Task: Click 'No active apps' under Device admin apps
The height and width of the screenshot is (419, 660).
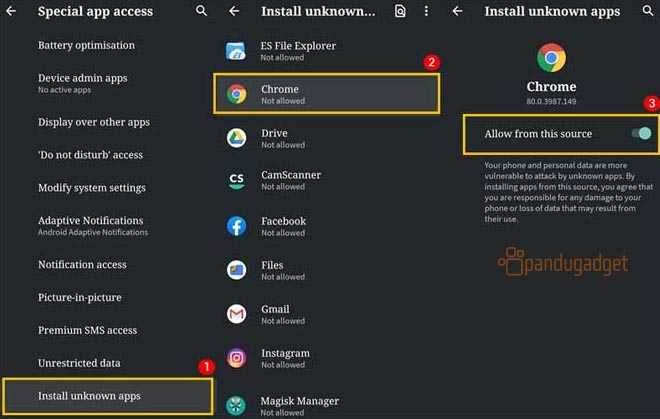Action: (x=64, y=90)
